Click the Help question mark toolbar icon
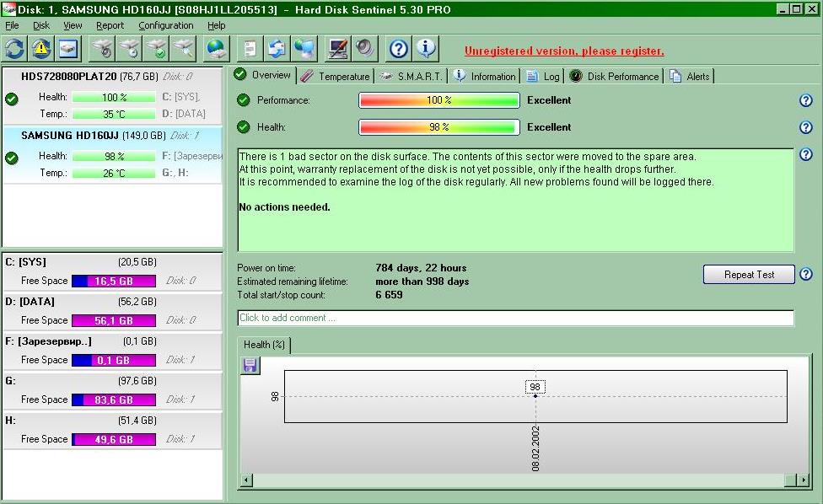Screen dimensions: 823x504 click(398, 49)
